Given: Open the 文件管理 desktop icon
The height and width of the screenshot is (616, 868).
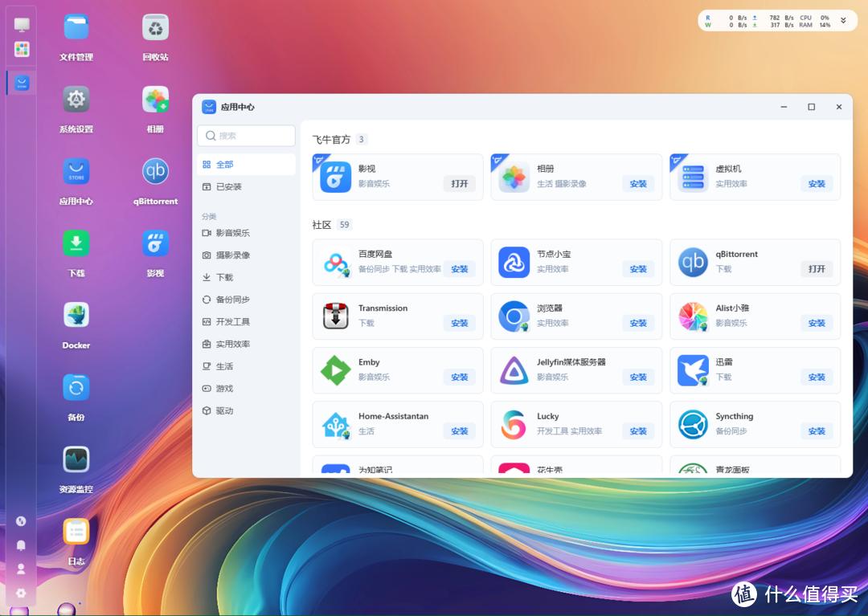Looking at the screenshot, I should [x=76, y=27].
